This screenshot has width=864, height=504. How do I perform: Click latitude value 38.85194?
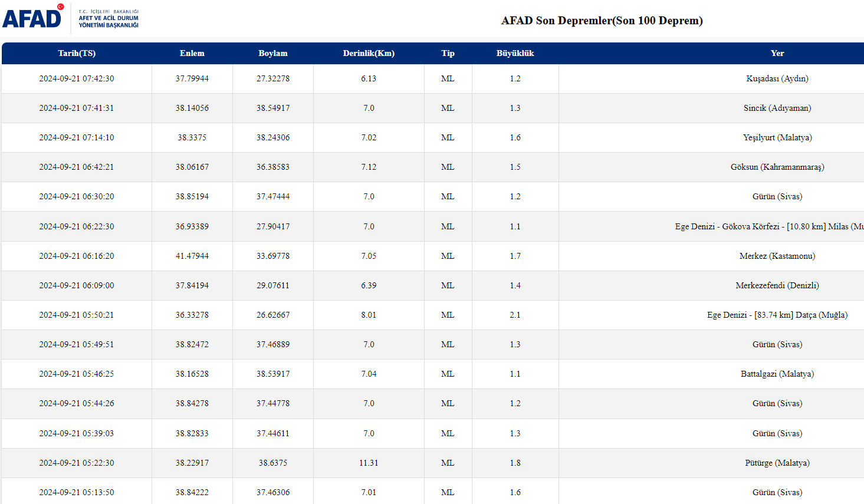[192, 196]
